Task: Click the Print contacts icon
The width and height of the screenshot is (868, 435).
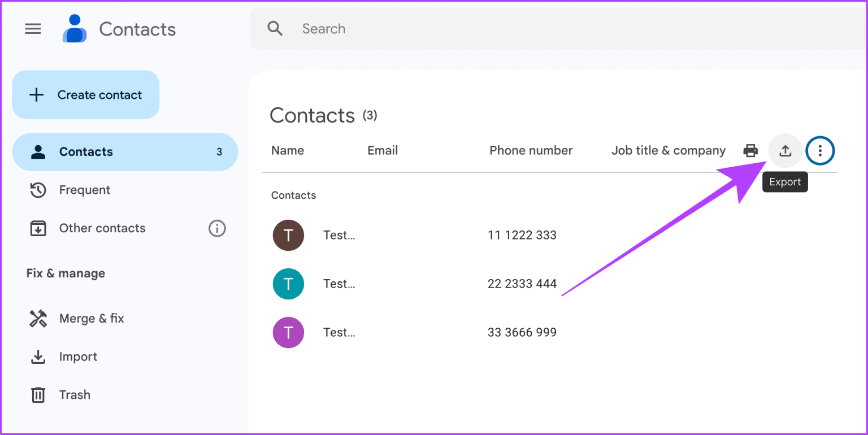Action: click(750, 151)
